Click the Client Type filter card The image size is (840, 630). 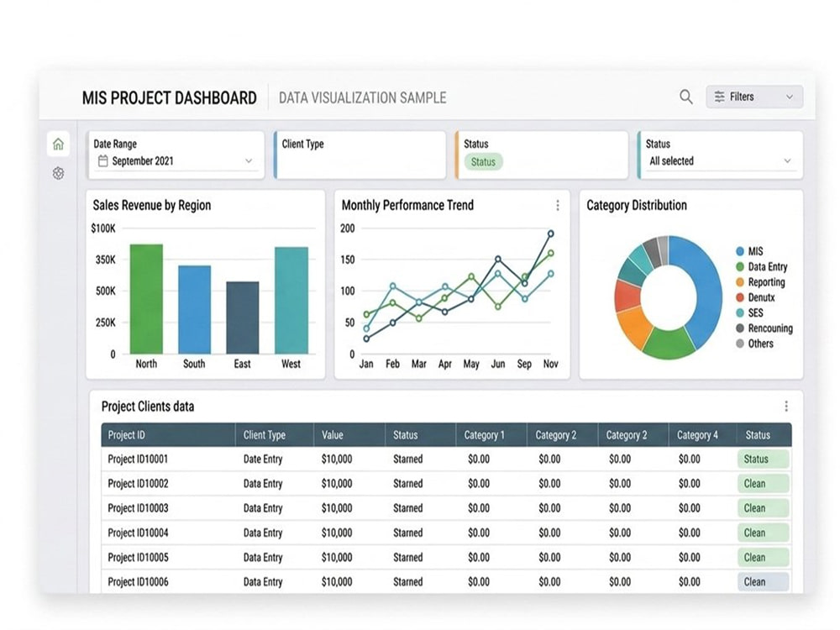(360, 155)
